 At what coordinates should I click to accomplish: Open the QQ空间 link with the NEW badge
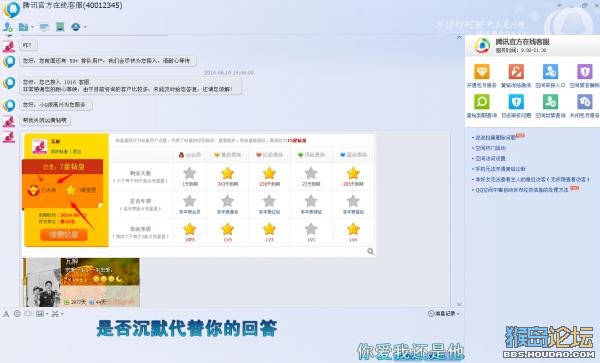click(522, 189)
